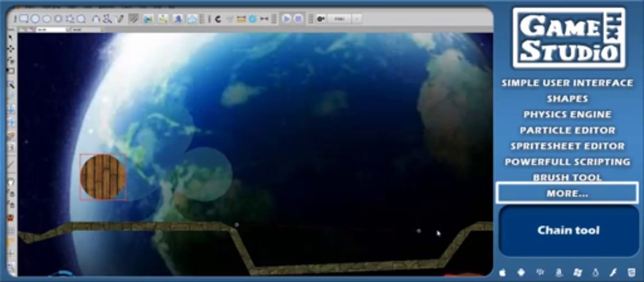Select the magnifier zoom tool in left toolbar
The width and height of the screenshot is (644, 282).
point(11,268)
